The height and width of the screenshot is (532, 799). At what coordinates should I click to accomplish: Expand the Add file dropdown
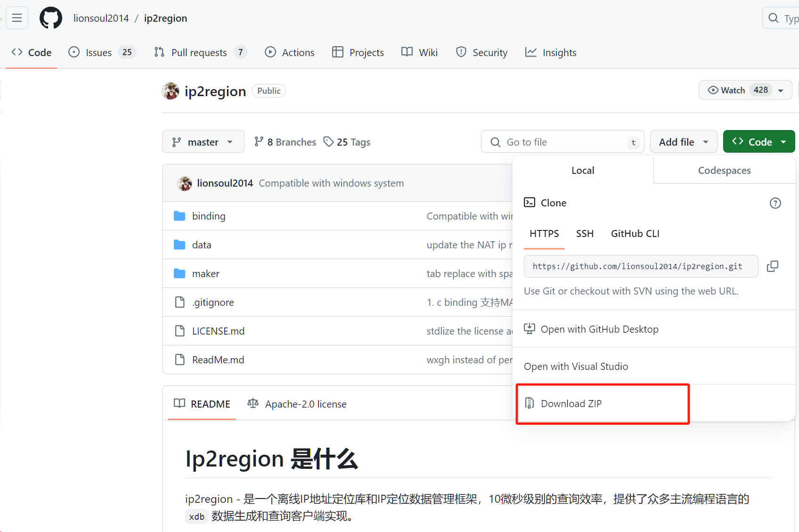click(684, 142)
